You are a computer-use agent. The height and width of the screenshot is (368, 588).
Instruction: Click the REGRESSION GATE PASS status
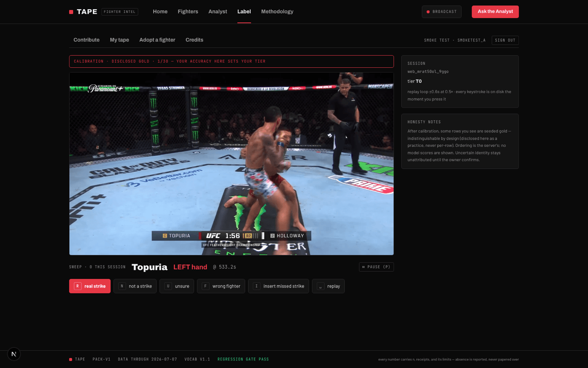243,359
